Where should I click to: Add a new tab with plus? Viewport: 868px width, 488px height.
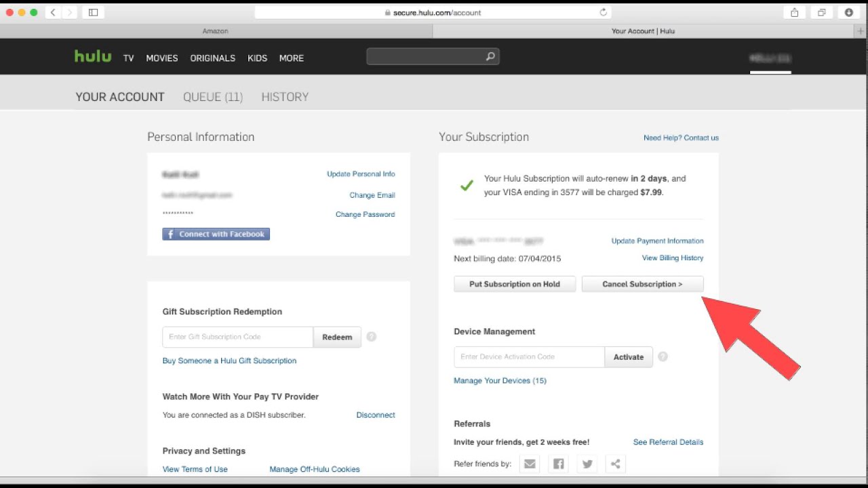point(861,31)
